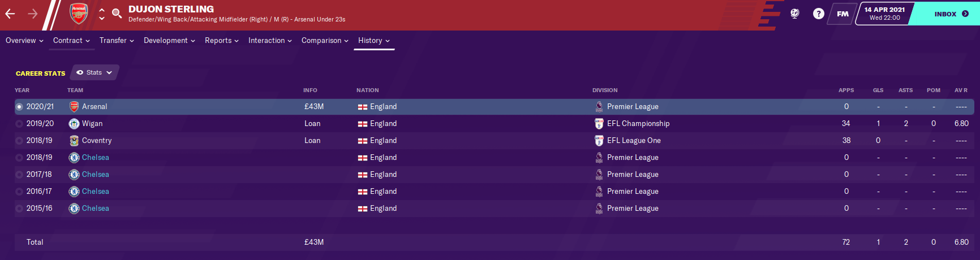
Task: Open Chelsea link in 2018/19 row
Action: click(x=96, y=158)
